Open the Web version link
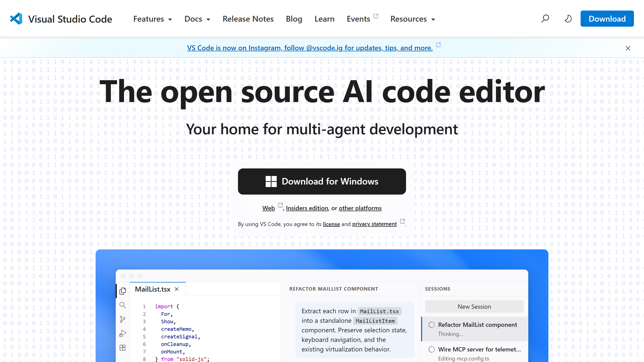Screen dimensions: 644x362 [x=268, y=208]
